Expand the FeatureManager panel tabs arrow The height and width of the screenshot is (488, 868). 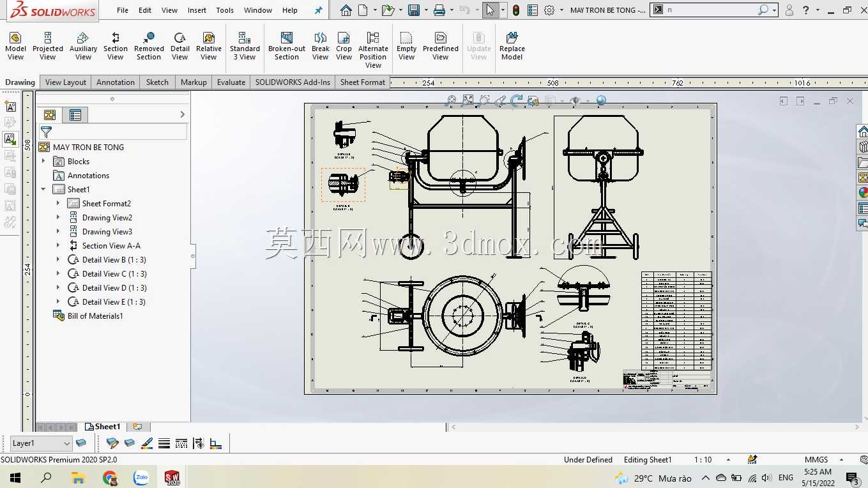[182, 114]
